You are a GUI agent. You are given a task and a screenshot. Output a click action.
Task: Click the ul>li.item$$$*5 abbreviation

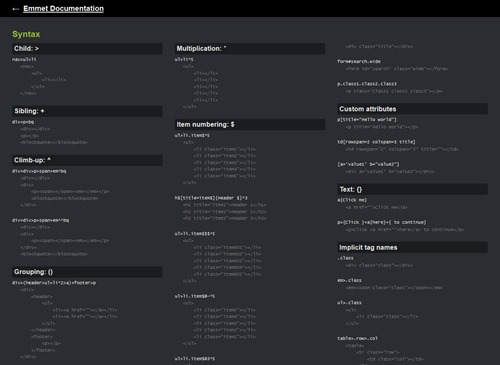[195, 234]
